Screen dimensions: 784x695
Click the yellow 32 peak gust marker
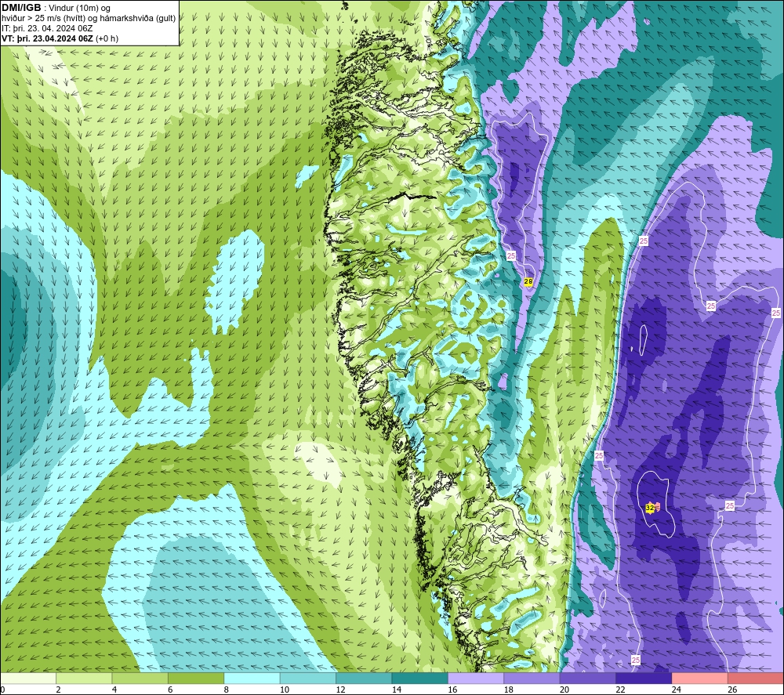[649, 508]
